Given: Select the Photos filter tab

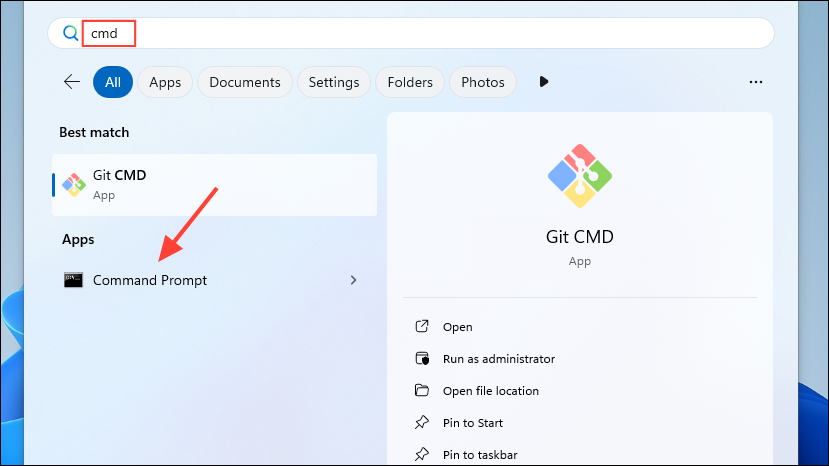Looking at the screenshot, I should click(483, 82).
